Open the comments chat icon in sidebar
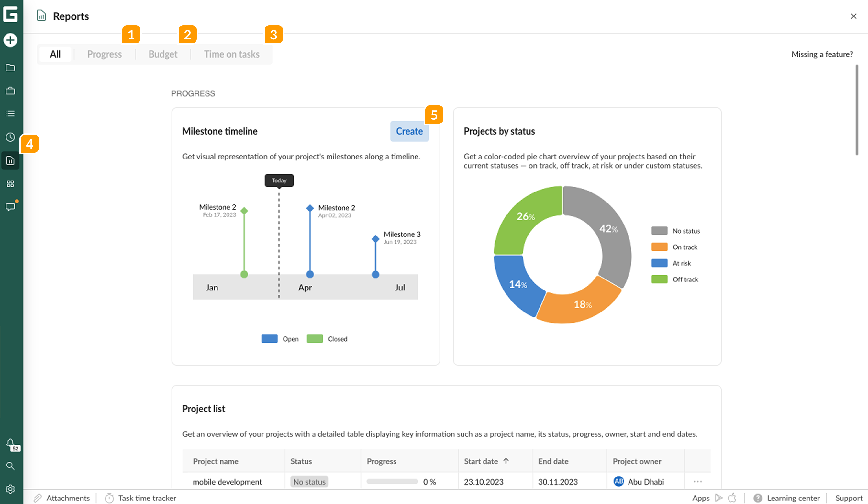868x504 pixels. [10, 207]
